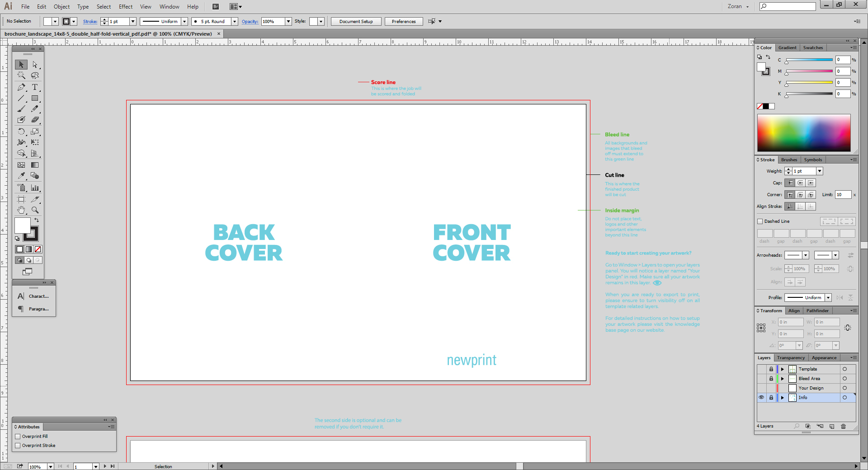The height and width of the screenshot is (470, 868).
Task: Open the Uniform variable width profile dropdown
Action: (x=184, y=21)
